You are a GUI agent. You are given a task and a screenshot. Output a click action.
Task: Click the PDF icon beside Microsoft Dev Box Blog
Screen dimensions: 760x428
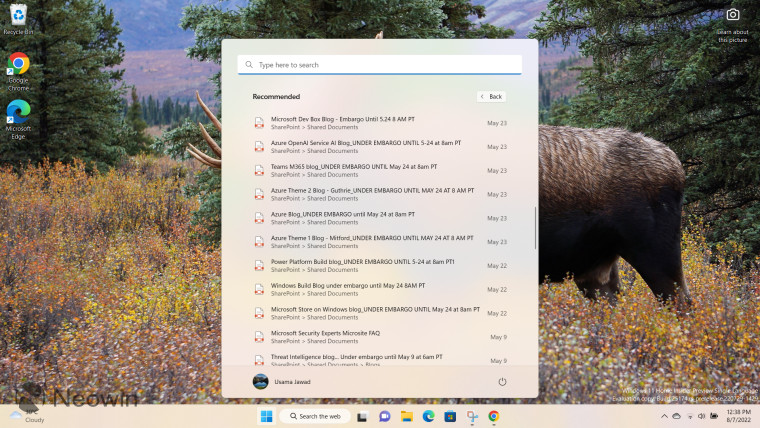[x=259, y=123]
